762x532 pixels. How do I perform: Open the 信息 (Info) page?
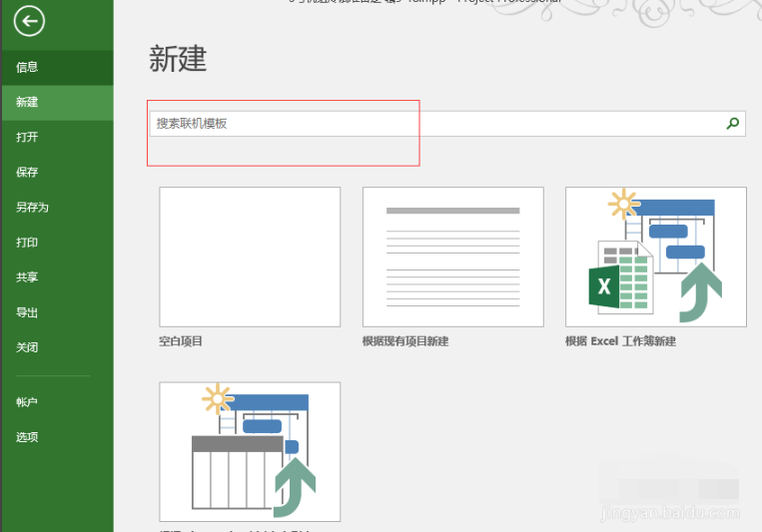(27, 67)
